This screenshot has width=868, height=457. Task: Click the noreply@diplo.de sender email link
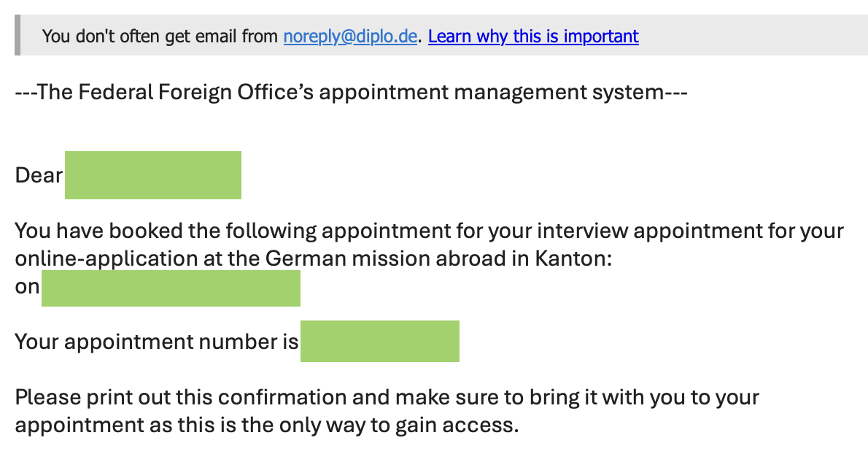[350, 36]
